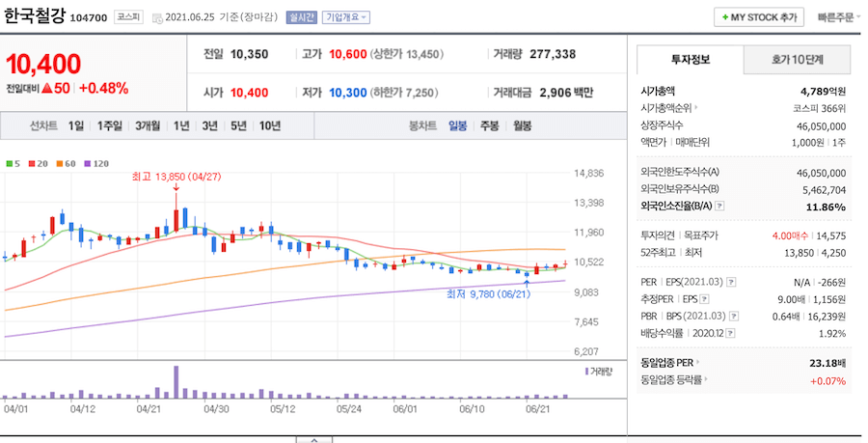The width and height of the screenshot is (868, 443).
Task: Click the 배당수익률 value 1.92%
Action: pyautogui.click(x=832, y=334)
